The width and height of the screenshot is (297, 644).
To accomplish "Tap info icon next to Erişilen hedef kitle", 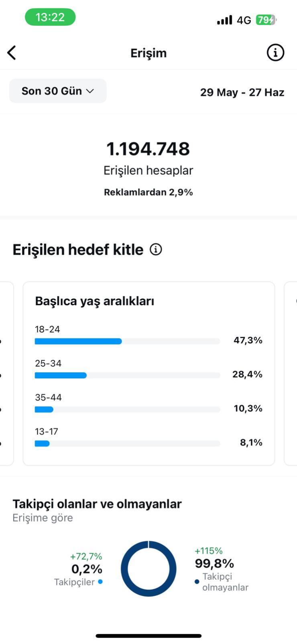I will point(156,250).
